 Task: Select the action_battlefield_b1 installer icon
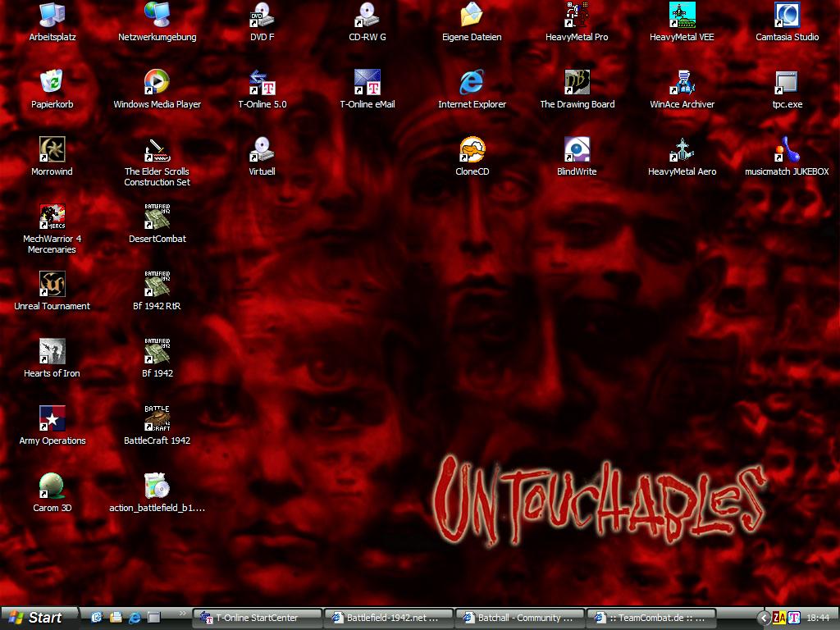click(157, 493)
